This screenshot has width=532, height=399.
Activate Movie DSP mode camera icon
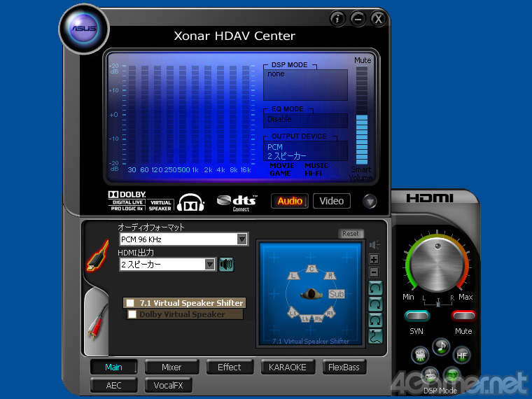[x=420, y=355]
